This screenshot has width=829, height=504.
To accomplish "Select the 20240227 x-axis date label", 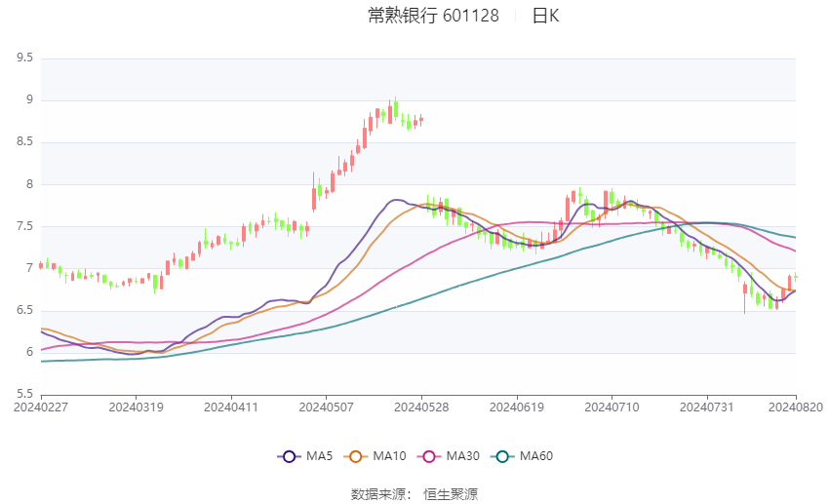I will click(x=41, y=407).
